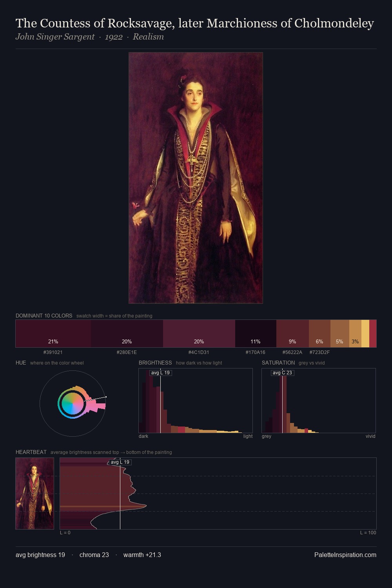This screenshot has width=392, height=588.
Task: Click the 'grey' axis label under Saturation
Action: tap(267, 436)
